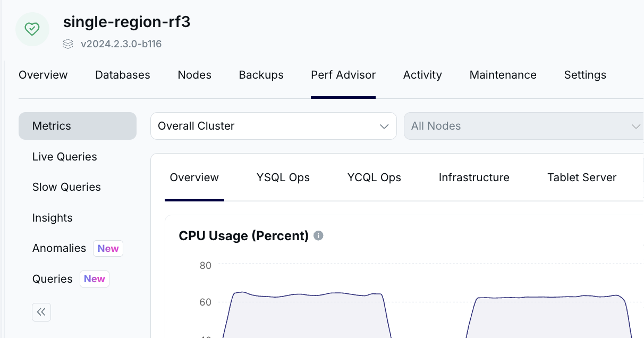Viewport: 644px width, 338px height.
Task: Switch to the YSQL Ops metrics tab
Action: pos(283,178)
